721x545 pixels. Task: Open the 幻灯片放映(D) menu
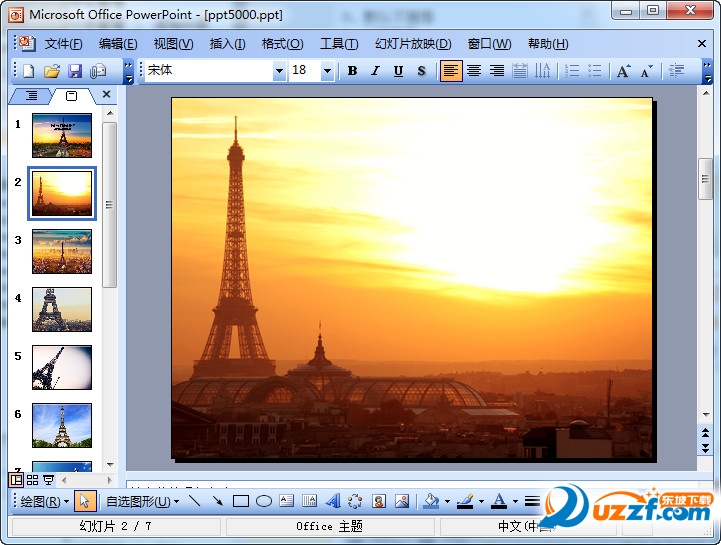pyautogui.click(x=413, y=44)
